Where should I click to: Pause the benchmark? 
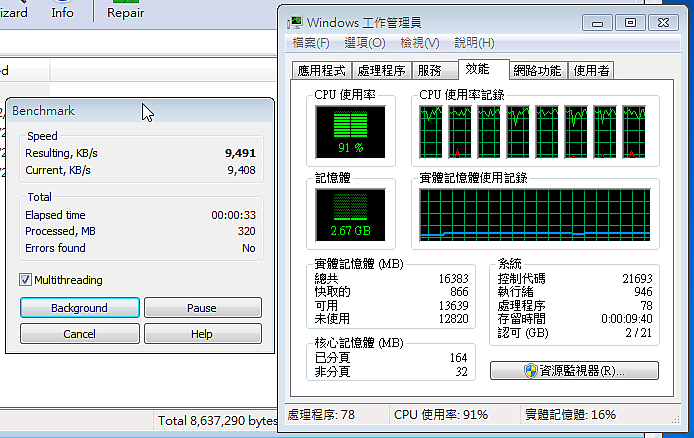(x=203, y=308)
